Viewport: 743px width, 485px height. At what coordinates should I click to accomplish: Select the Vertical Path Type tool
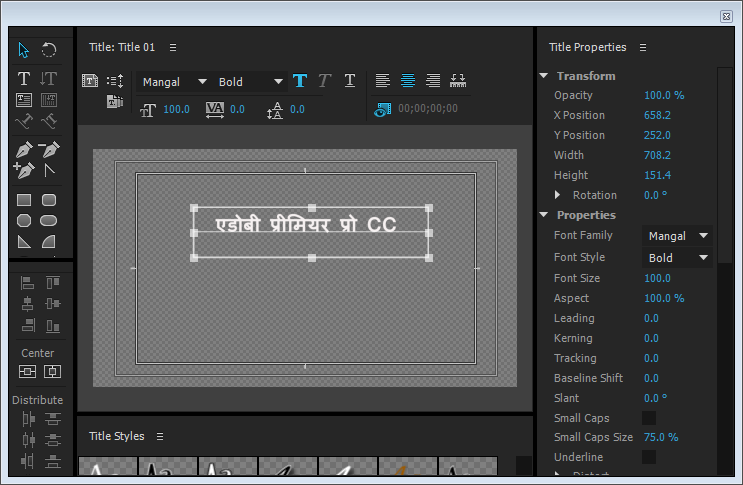coord(49,122)
